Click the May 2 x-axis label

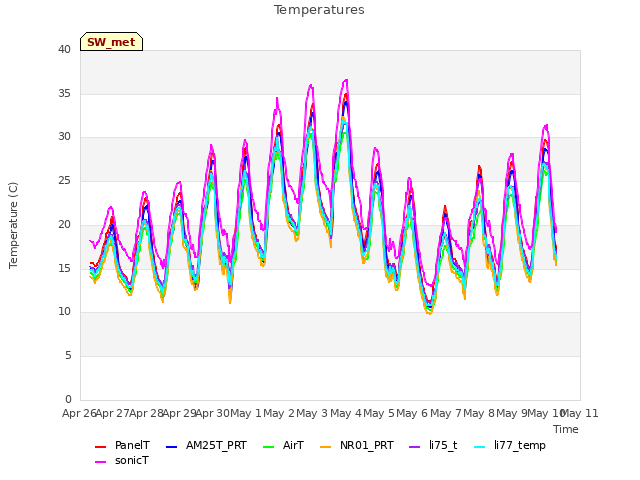pos(279,413)
